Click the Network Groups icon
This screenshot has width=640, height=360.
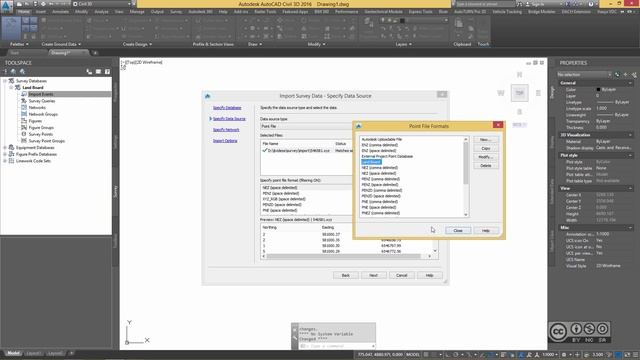(24, 114)
